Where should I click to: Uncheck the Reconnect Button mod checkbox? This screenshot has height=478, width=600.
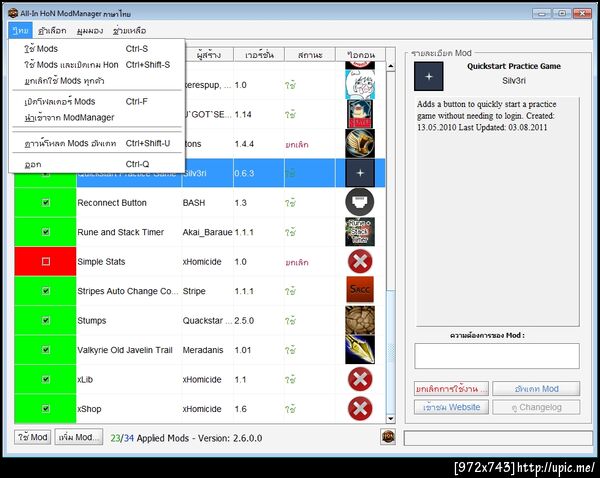click(x=46, y=202)
